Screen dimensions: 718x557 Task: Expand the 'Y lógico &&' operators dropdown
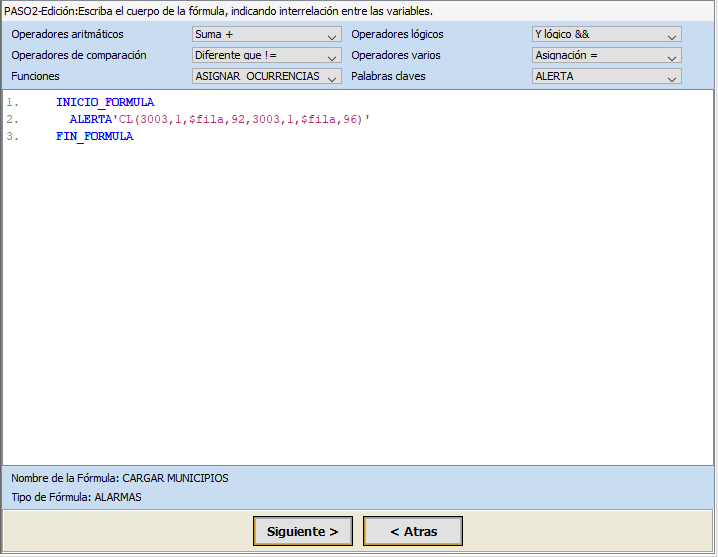coord(606,35)
